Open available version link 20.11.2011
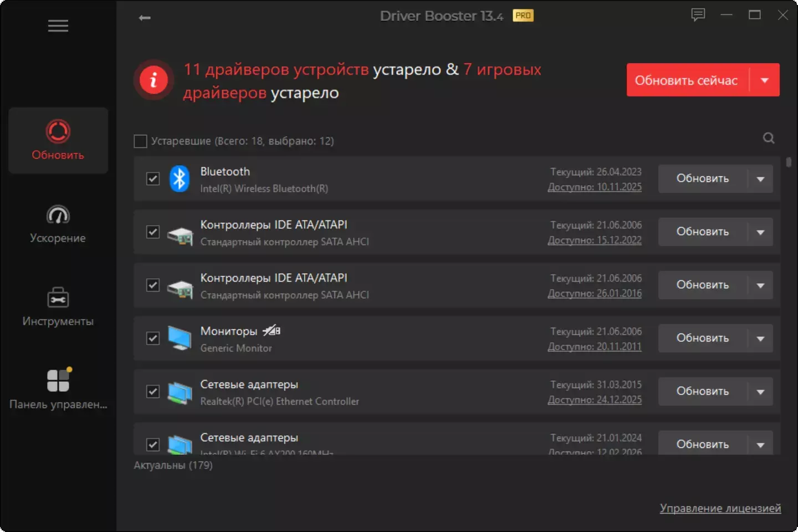 [x=595, y=347]
